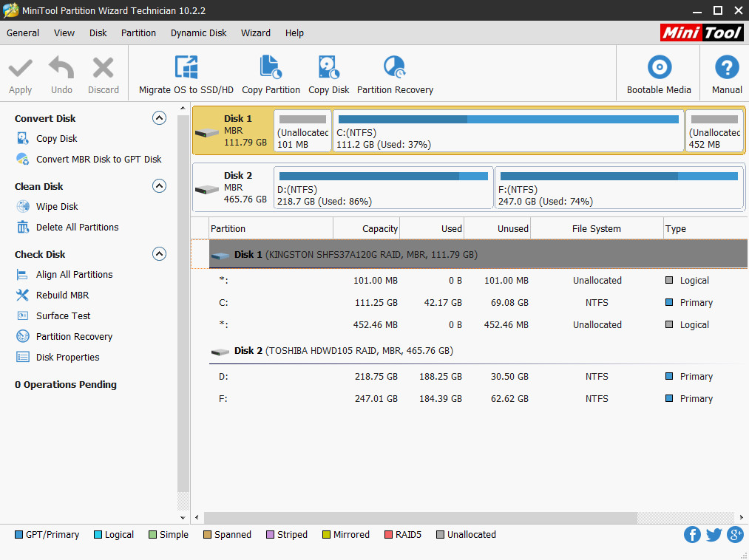This screenshot has width=749, height=560.
Task: Start a Surface Test
Action: [x=63, y=315]
